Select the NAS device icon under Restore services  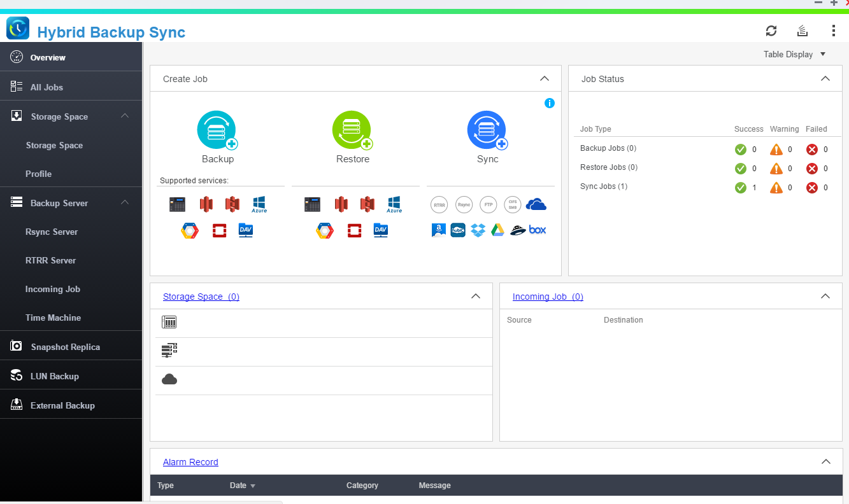tap(312, 205)
